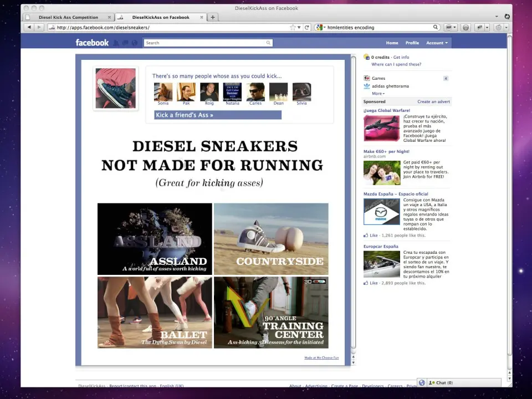Click the magnifier in the browser search box
Screen dimensions: 532x399
point(436,27)
